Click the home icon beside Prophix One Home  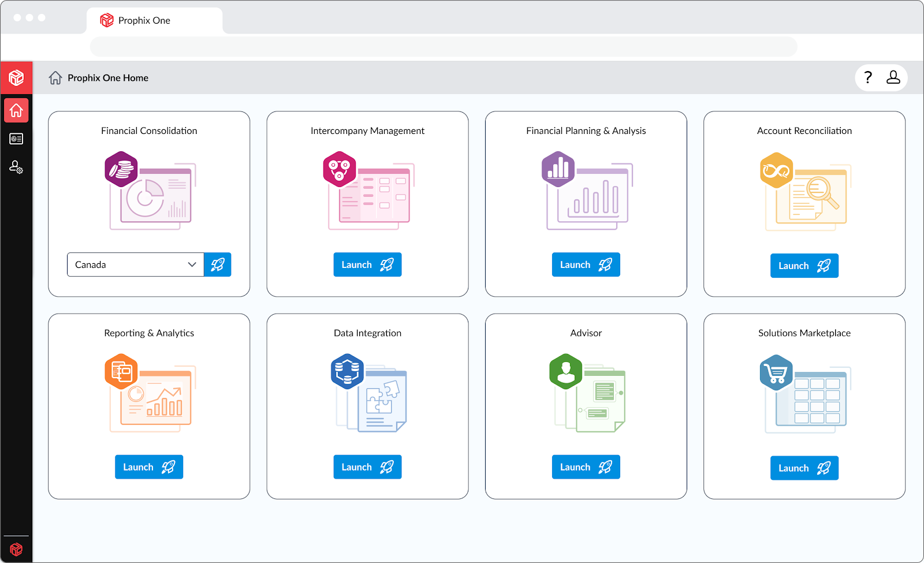(x=55, y=77)
